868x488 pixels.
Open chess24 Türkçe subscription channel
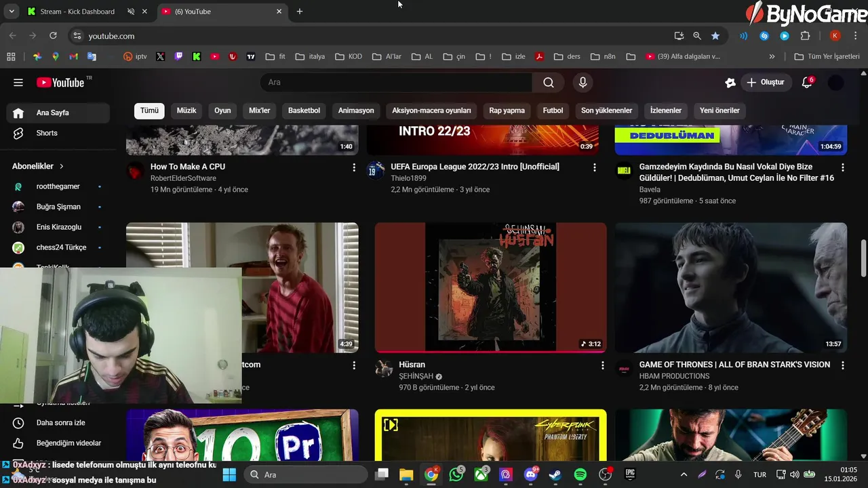click(58, 247)
